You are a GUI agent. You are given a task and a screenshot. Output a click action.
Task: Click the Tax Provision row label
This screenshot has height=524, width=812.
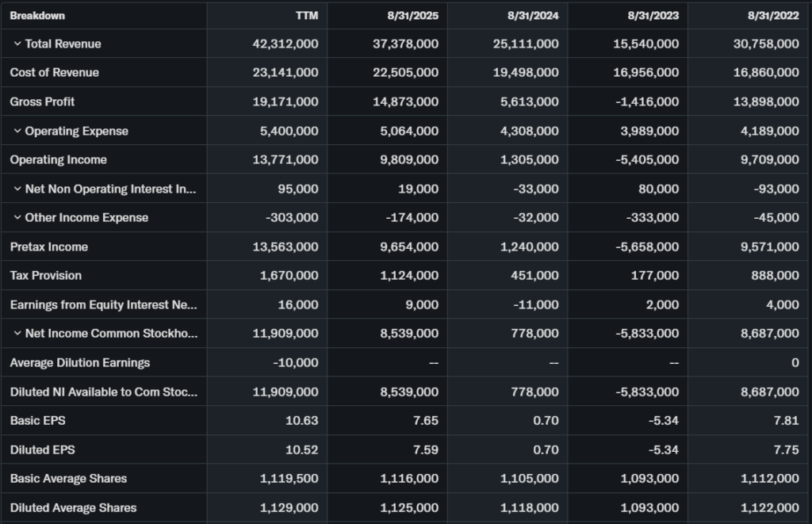(x=46, y=275)
